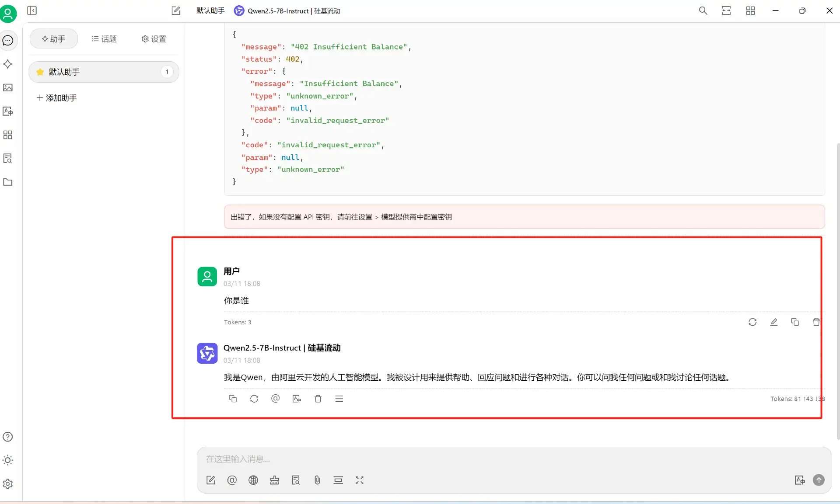Image resolution: width=840 pixels, height=504 pixels.
Task: Toggle the light/dark theme icon
Action: click(x=8, y=460)
